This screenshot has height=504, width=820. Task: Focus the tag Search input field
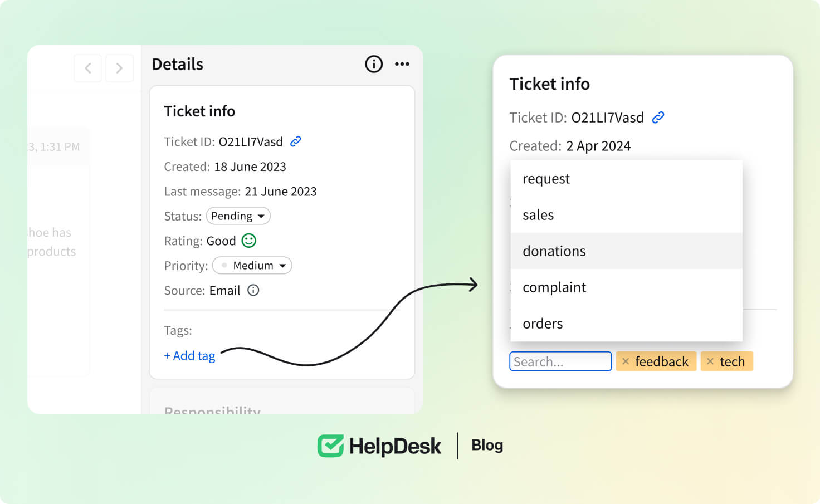(560, 361)
